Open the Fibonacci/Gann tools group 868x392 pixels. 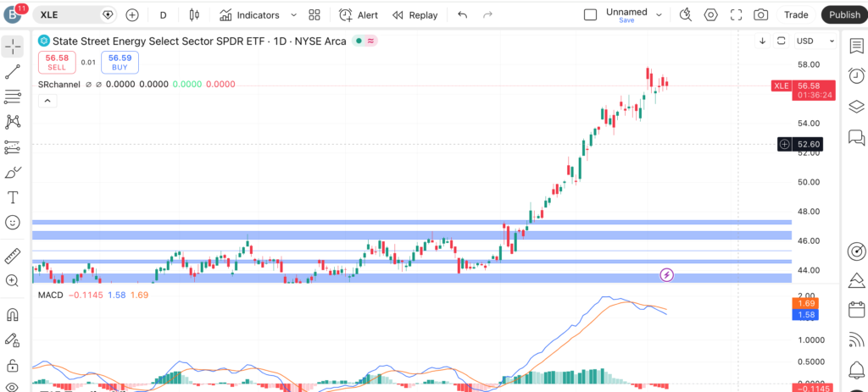12,97
